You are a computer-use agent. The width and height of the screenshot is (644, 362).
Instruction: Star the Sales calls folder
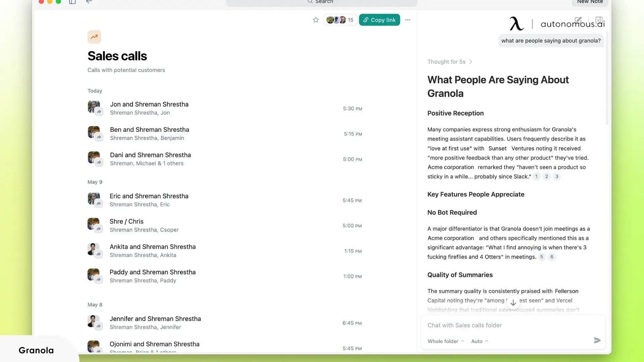316,20
